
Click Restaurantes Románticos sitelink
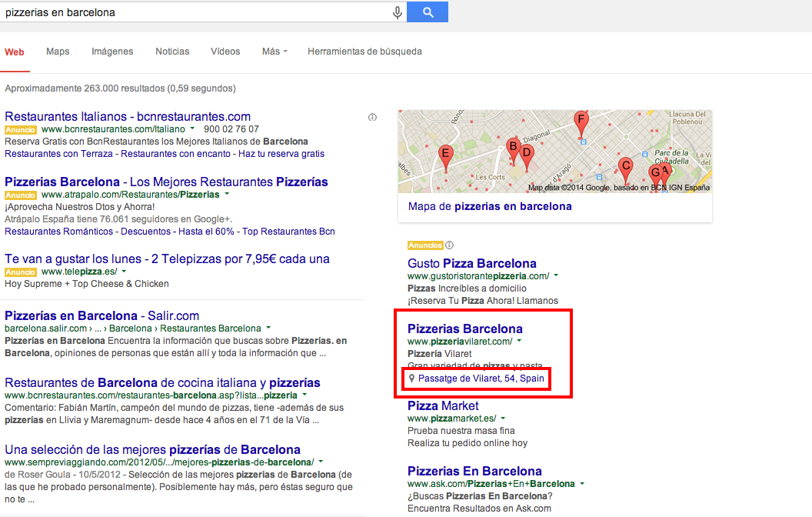pyautogui.click(x=58, y=232)
